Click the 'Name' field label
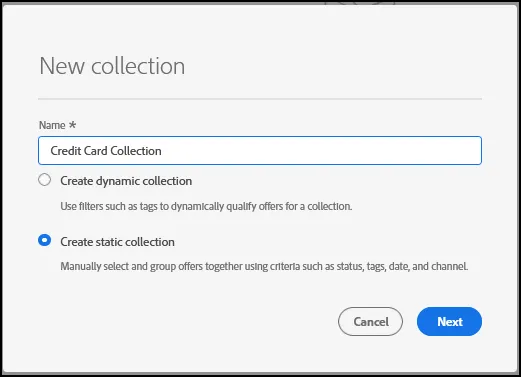Screen dimensions: 521x377 click(x=52, y=125)
